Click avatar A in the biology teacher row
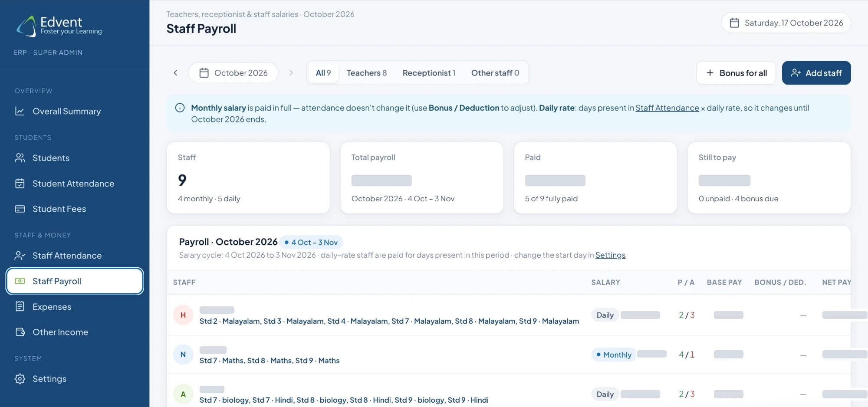868x407 pixels. pyautogui.click(x=183, y=394)
